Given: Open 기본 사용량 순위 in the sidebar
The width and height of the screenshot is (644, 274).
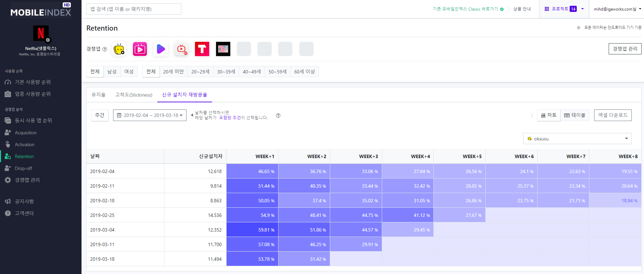Looking at the screenshot, I should (x=33, y=82).
